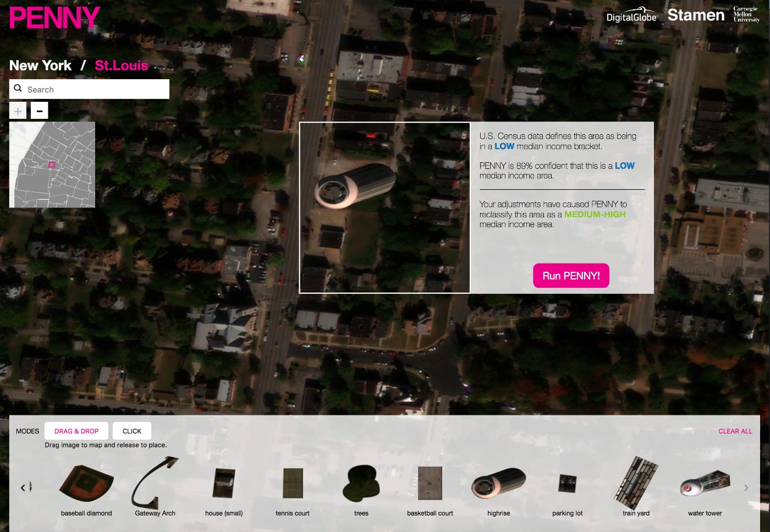The height and width of the screenshot is (532, 770).
Task: Pick the tennis court icon
Action: pos(292,483)
